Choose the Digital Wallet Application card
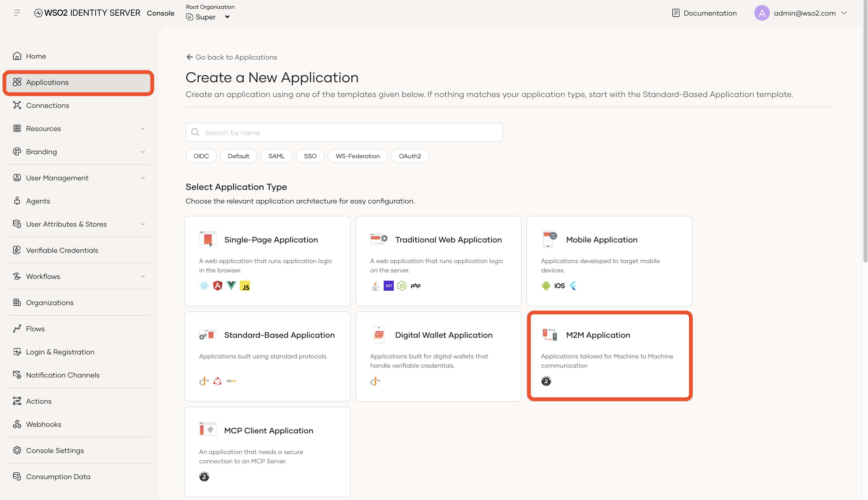Screen dimensions: 868x500 (x=438, y=356)
